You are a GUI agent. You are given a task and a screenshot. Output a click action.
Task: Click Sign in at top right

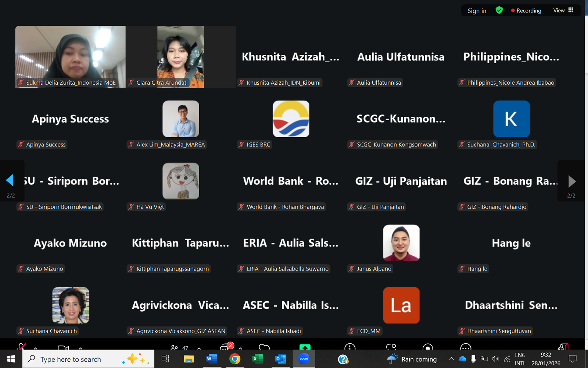coord(477,11)
